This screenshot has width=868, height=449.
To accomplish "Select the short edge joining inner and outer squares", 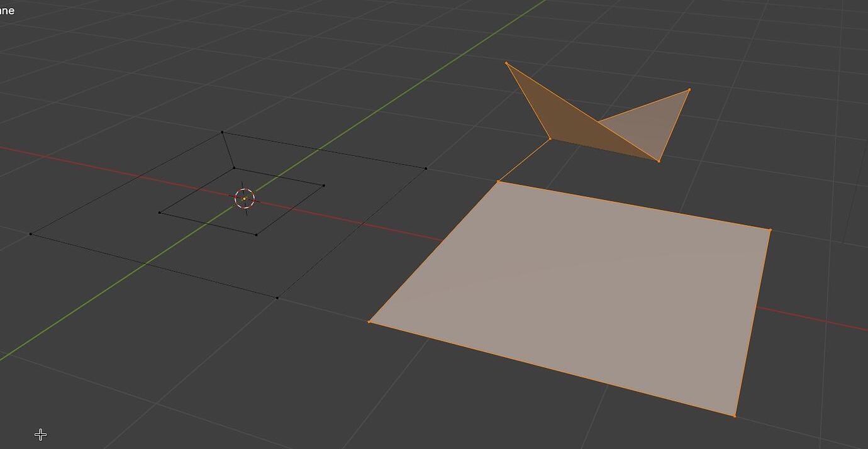I will click(228, 150).
